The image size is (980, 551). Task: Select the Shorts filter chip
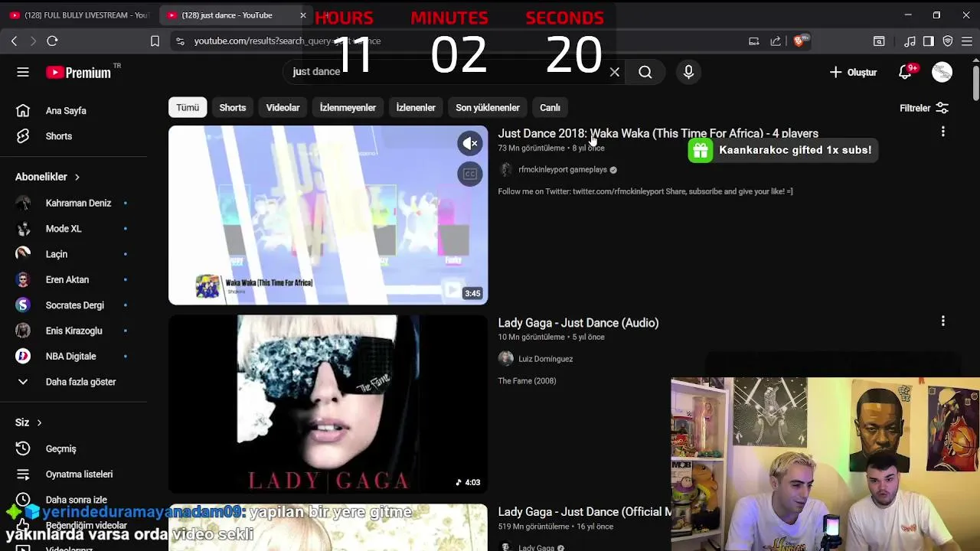[x=233, y=108]
